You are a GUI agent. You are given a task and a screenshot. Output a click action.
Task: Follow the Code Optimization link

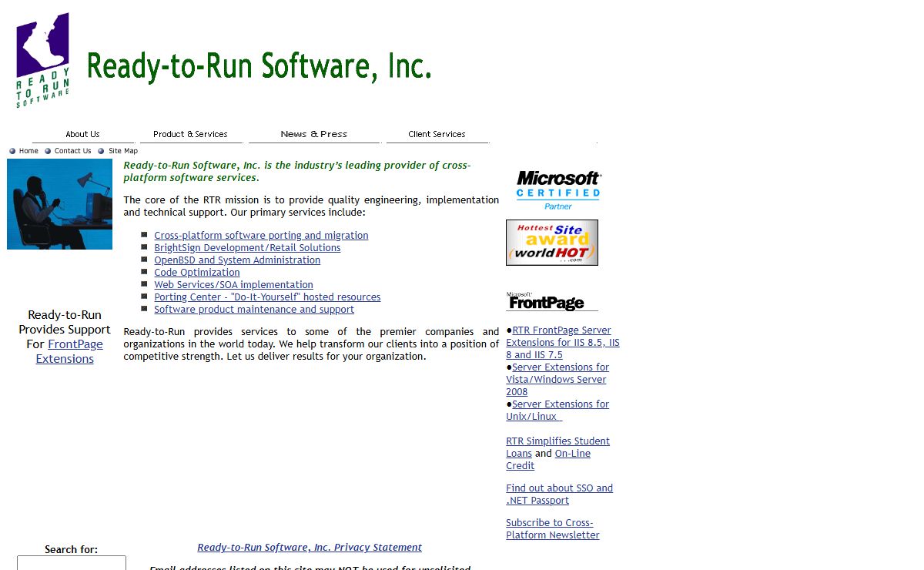pos(197,273)
